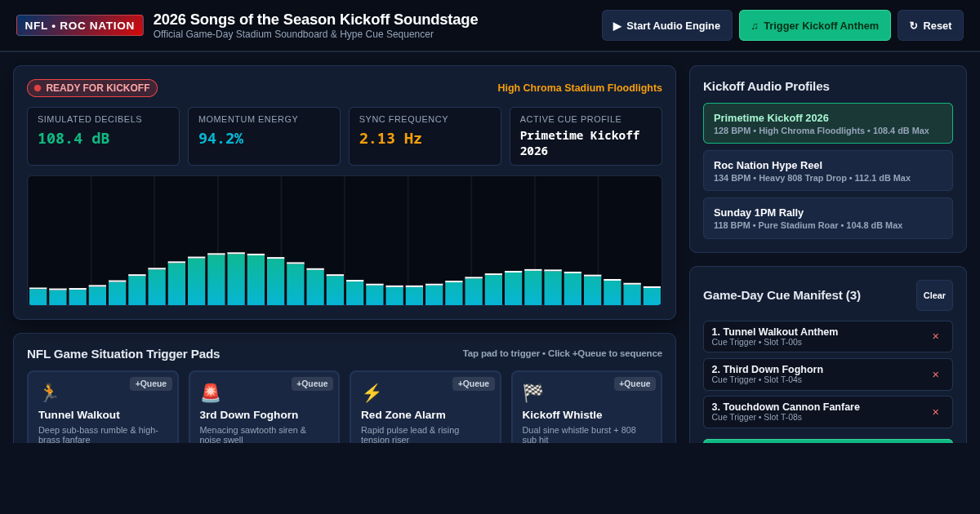Click the Red Zone Alarm lightning icon

click(x=372, y=393)
